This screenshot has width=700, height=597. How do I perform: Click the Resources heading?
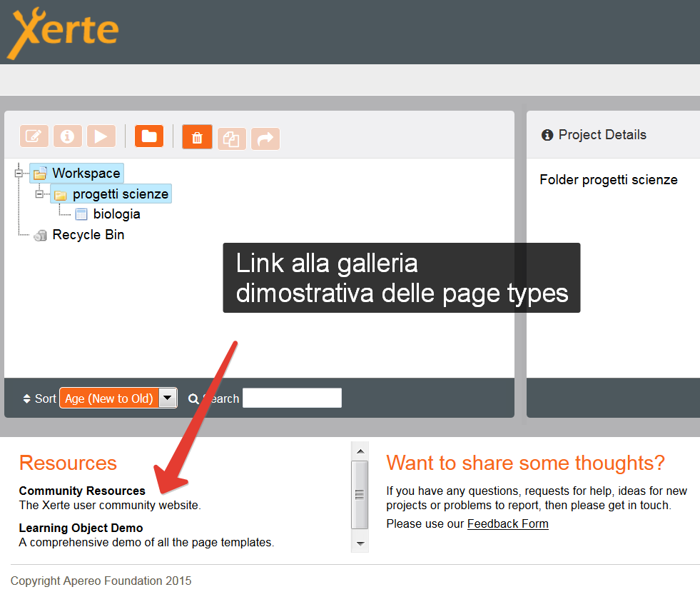68,463
